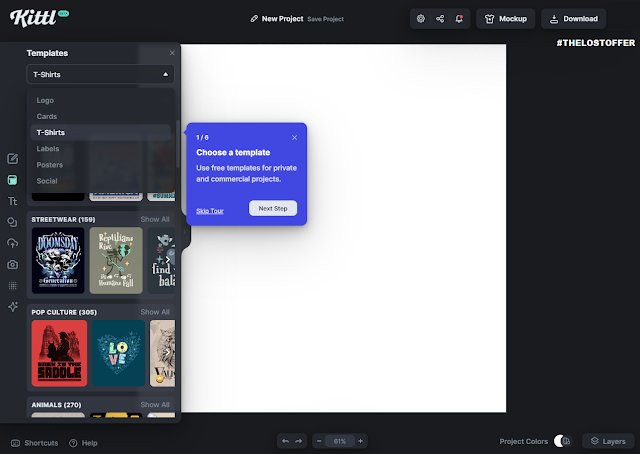Screen dimensions: 640x454
Task: Close the tour tooltip
Action: pyautogui.click(x=294, y=138)
